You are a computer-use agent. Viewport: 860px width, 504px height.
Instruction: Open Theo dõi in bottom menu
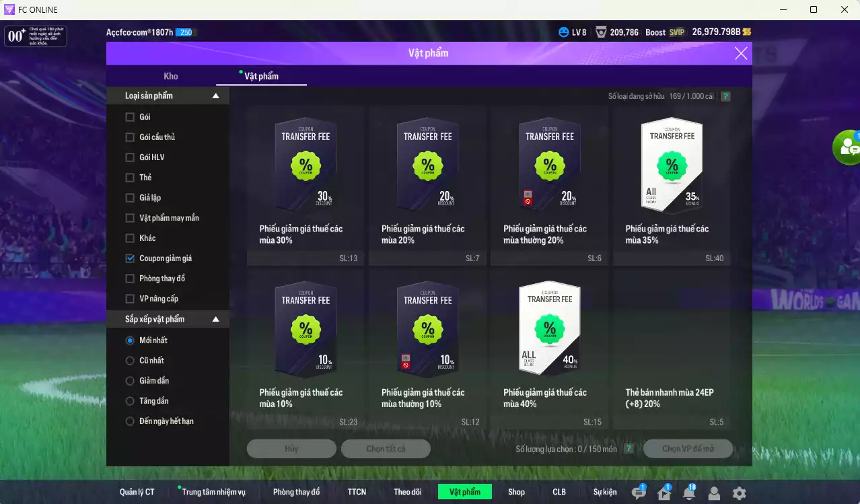point(407,492)
